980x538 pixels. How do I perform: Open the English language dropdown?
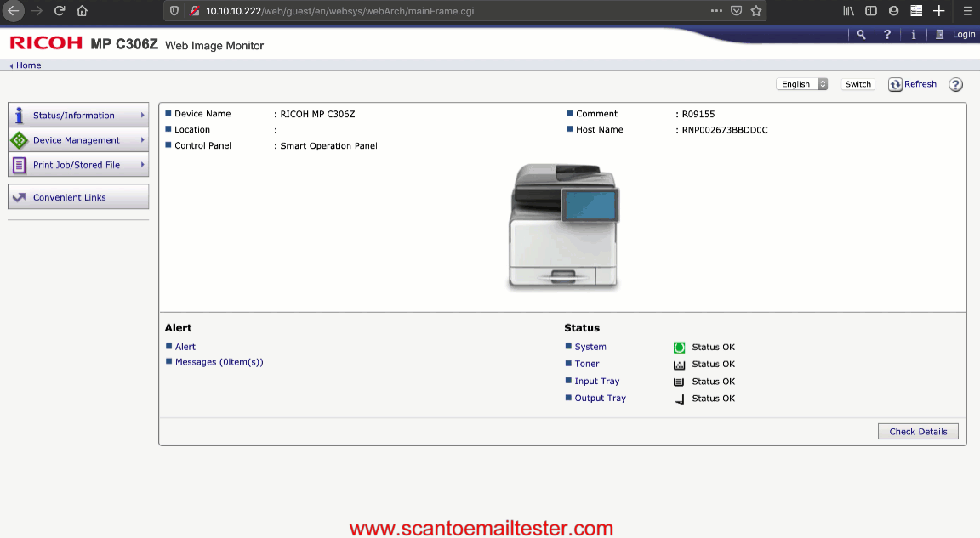coord(801,84)
